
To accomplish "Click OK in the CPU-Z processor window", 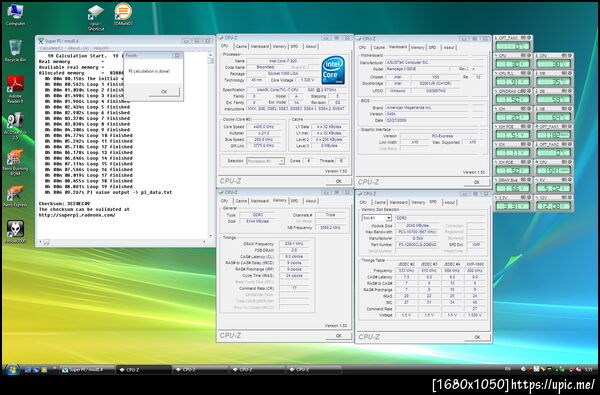I will (x=338, y=181).
